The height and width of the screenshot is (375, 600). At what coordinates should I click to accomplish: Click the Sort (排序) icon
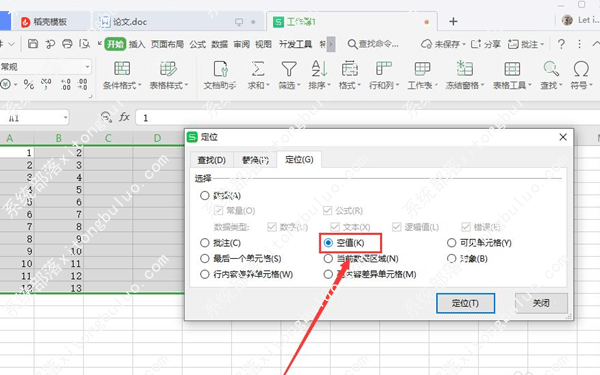click(319, 69)
